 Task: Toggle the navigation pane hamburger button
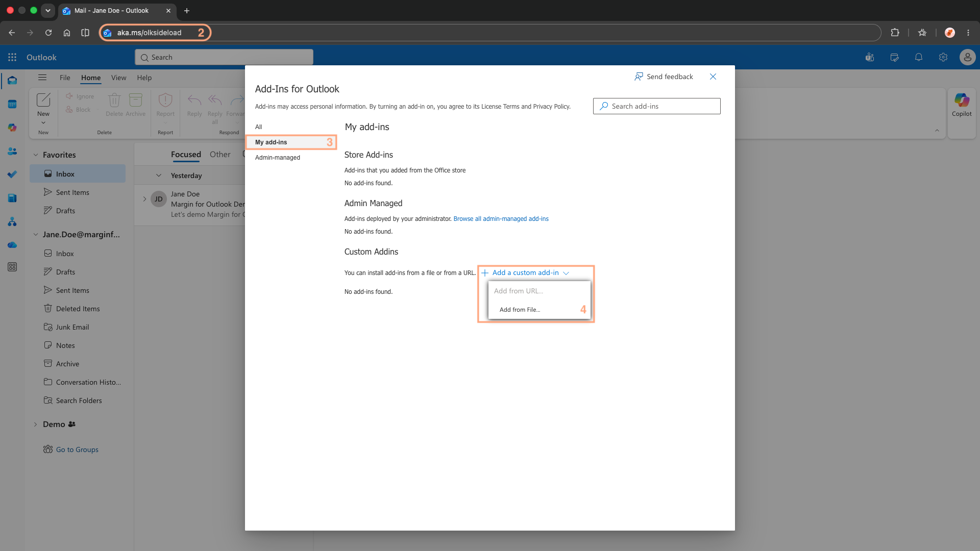click(x=42, y=78)
